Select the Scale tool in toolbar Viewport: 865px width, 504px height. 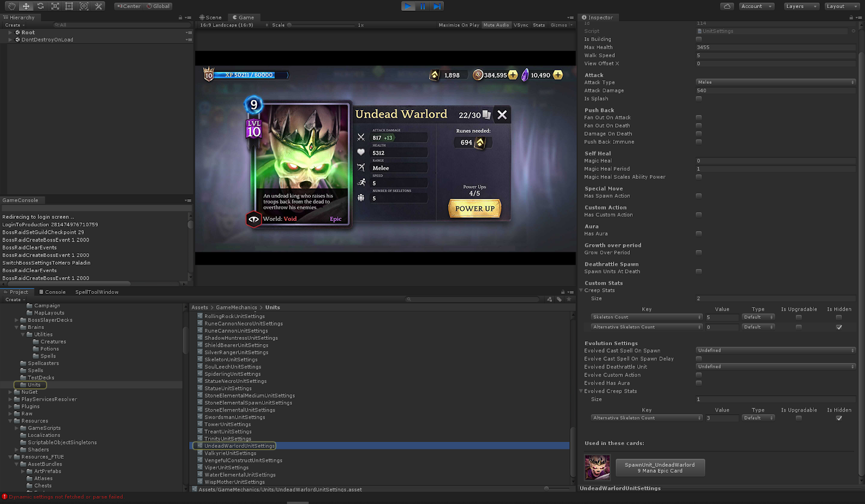[x=55, y=6]
